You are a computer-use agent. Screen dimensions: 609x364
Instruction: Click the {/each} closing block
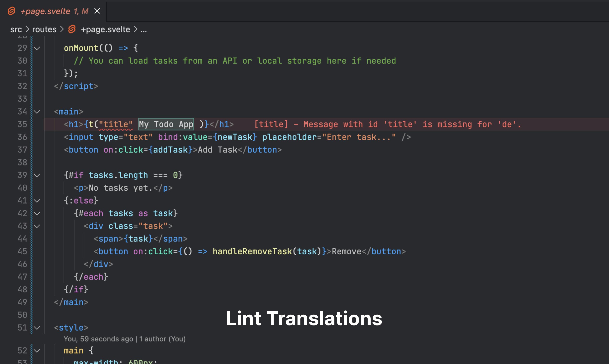point(91,277)
